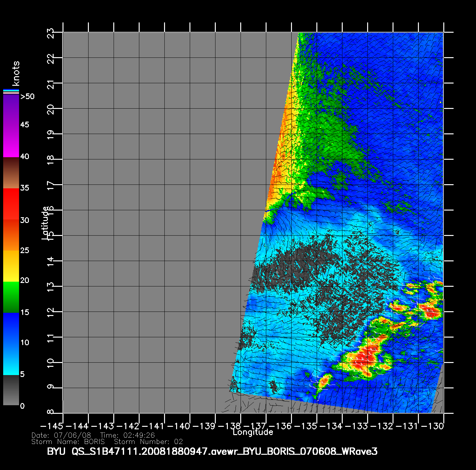The width and height of the screenshot is (476, 470).
Task: Click the yellow 20-25 knots legend band
Action: 11,266
